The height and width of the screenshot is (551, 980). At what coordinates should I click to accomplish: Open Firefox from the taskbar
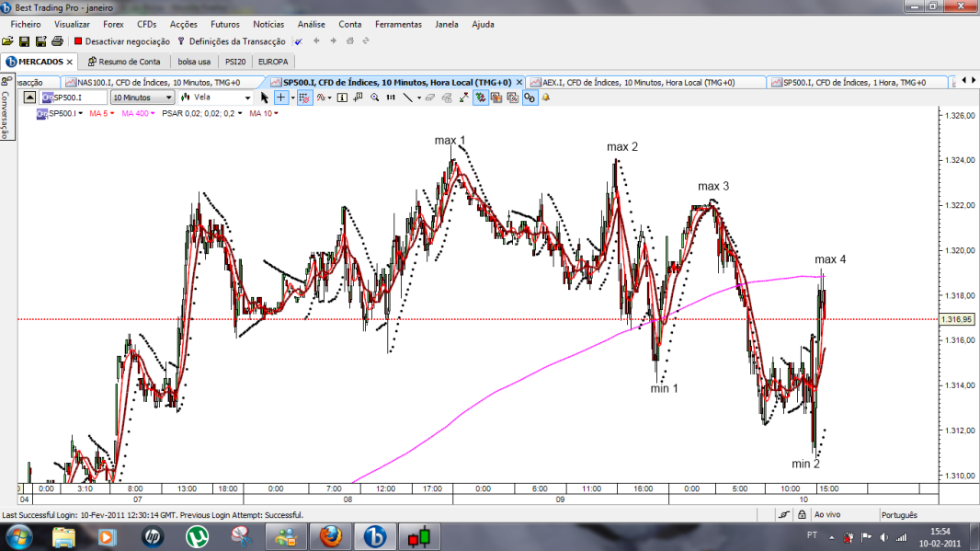pos(331,536)
